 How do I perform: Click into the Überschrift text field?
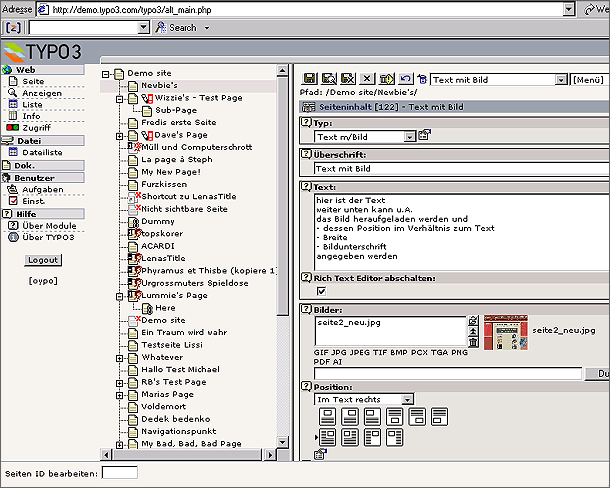[462, 169]
